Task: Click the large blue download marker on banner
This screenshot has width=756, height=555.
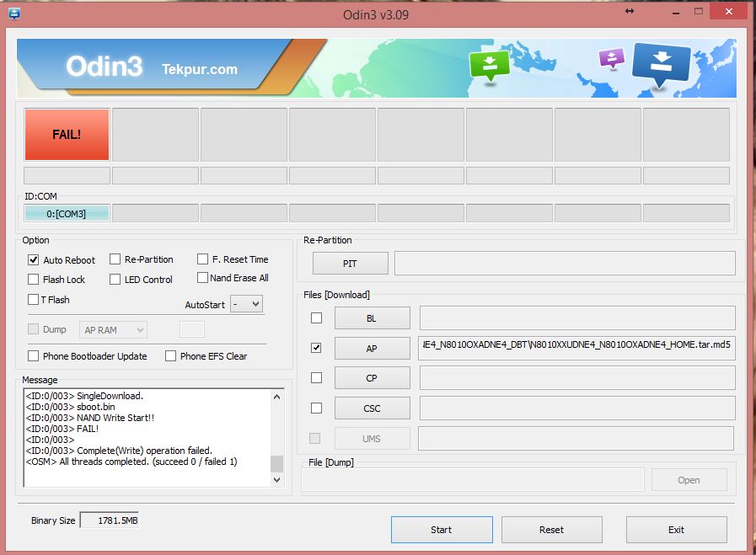Action: tap(661, 65)
